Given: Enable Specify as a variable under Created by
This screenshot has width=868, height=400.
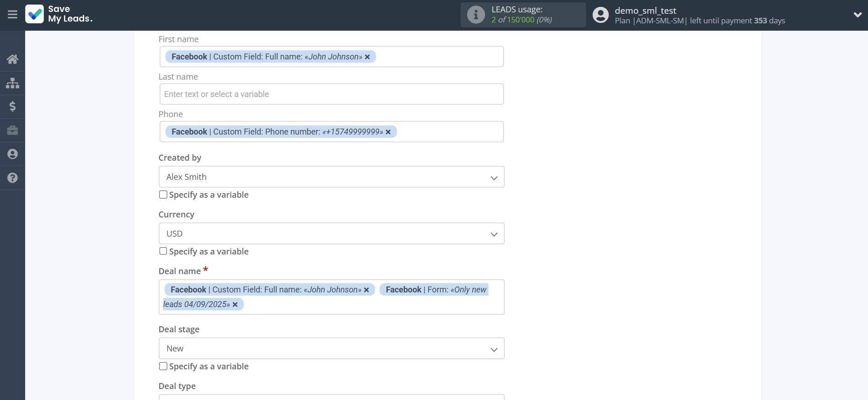Looking at the screenshot, I should coord(163,195).
